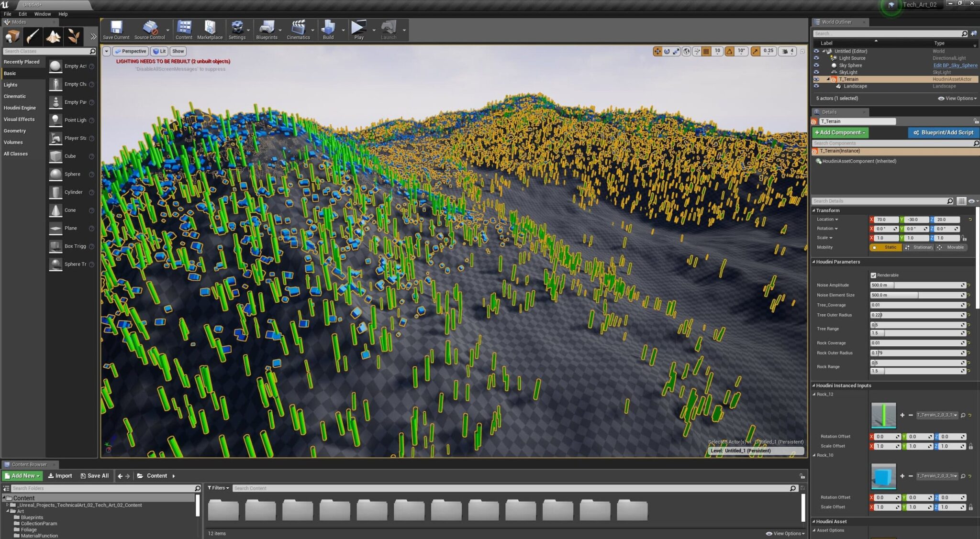Open the Window menu
The height and width of the screenshot is (539, 980).
(42, 14)
